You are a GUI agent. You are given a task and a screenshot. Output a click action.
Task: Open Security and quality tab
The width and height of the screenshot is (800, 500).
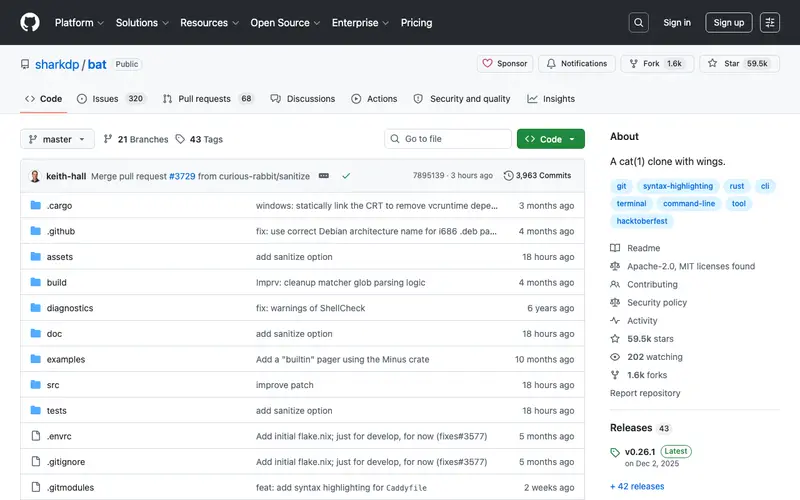coord(462,98)
